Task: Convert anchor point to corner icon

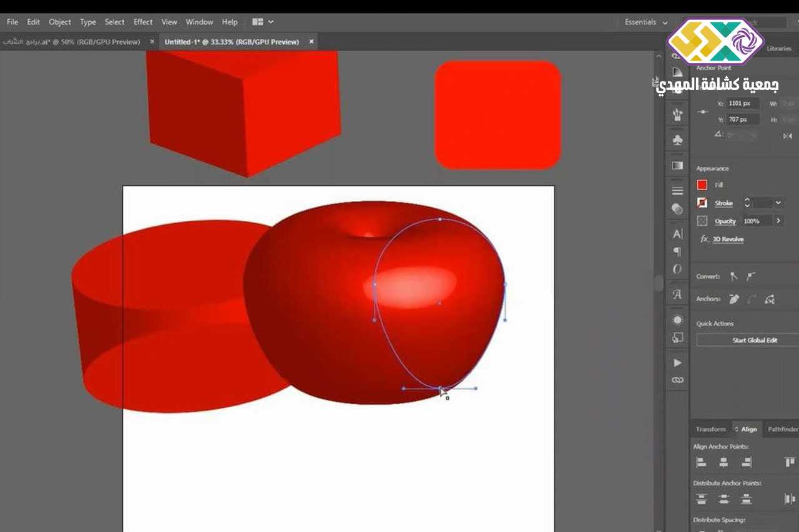Action: 734,276
